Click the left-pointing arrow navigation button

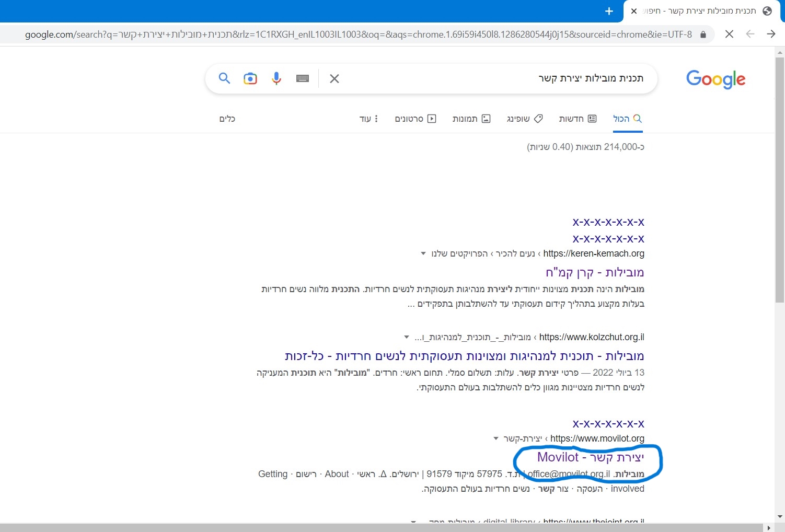tap(750, 34)
